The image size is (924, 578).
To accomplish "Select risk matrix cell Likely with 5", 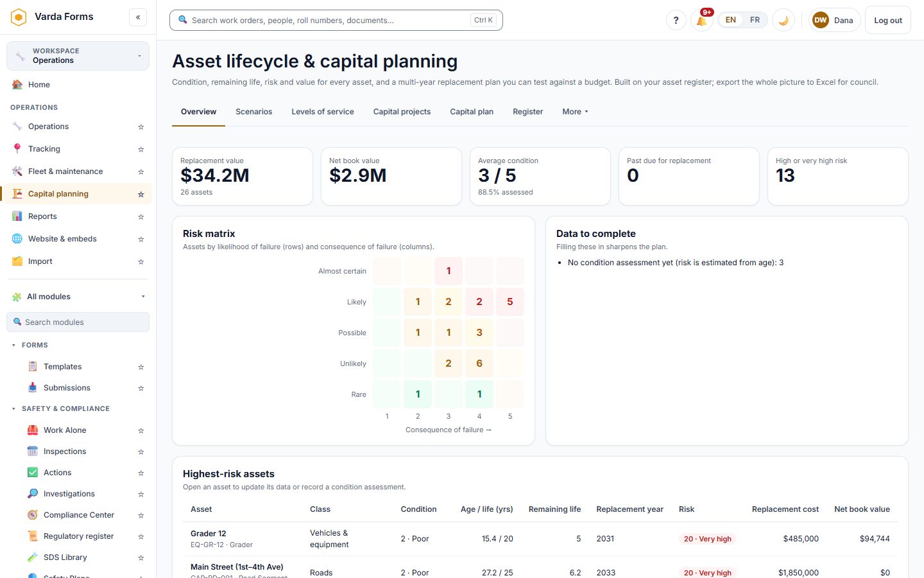I will pyautogui.click(x=510, y=302).
